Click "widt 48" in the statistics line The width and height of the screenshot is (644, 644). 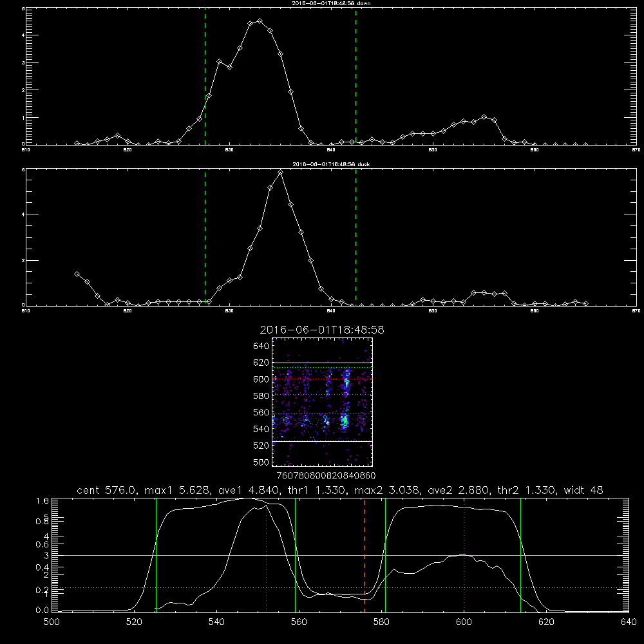tap(583, 490)
